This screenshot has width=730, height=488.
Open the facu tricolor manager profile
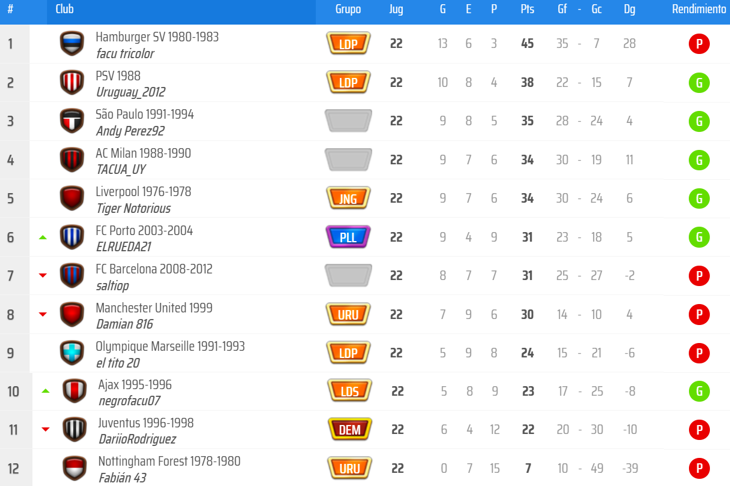125,54
